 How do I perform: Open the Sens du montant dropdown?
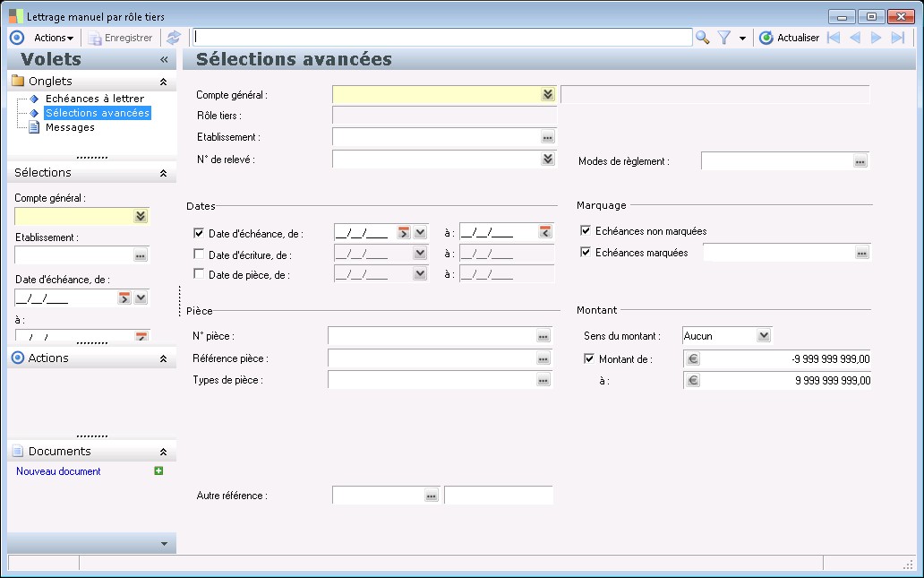(x=763, y=336)
